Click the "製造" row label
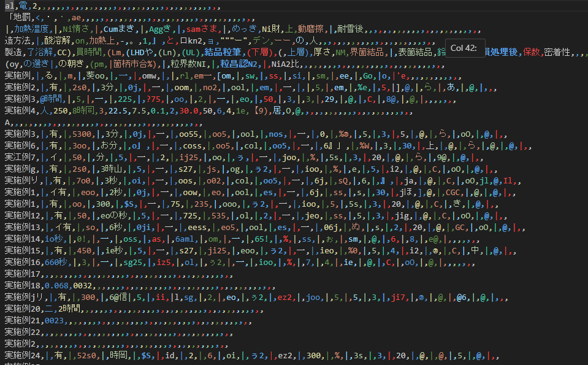Image resolution: width=588 pixels, height=365 pixels. click(x=13, y=52)
